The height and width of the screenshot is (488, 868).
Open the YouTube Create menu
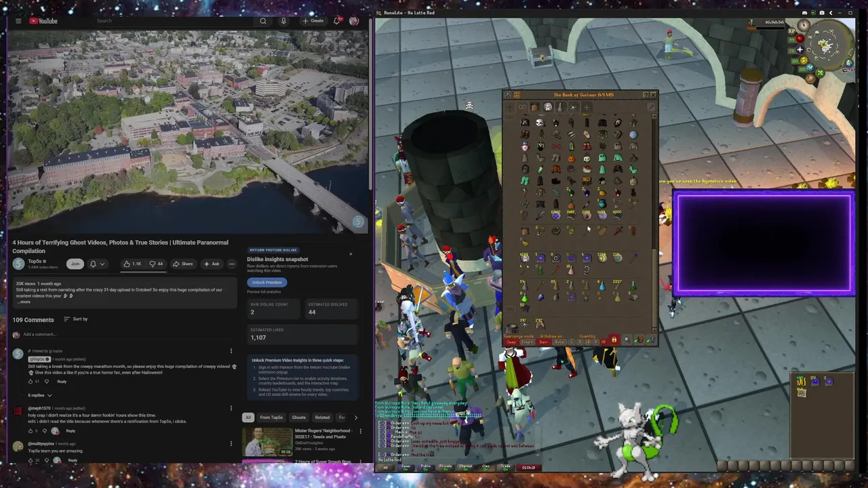pos(313,21)
